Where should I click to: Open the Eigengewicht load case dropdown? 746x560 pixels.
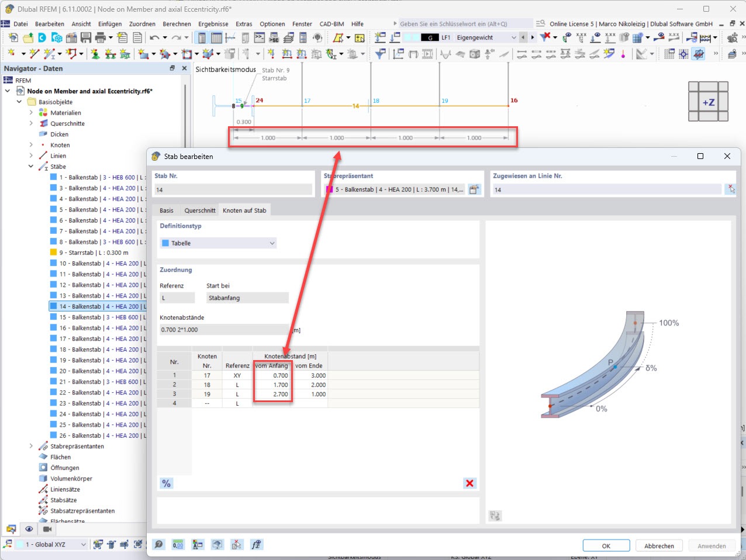click(x=486, y=37)
